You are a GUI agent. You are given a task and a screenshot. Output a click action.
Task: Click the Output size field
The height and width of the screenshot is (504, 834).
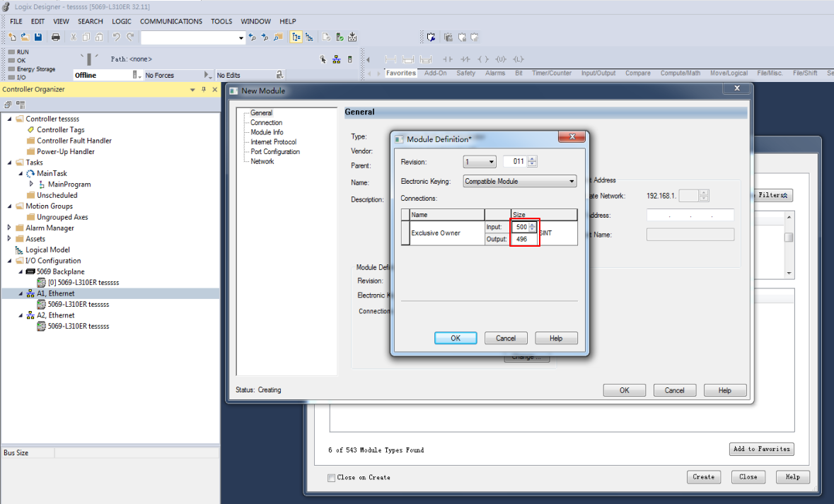pyautogui.click(x=524, y=239)
